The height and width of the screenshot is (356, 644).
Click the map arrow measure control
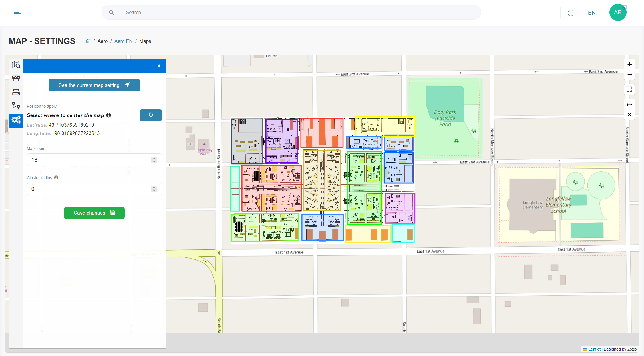point(629,105)
